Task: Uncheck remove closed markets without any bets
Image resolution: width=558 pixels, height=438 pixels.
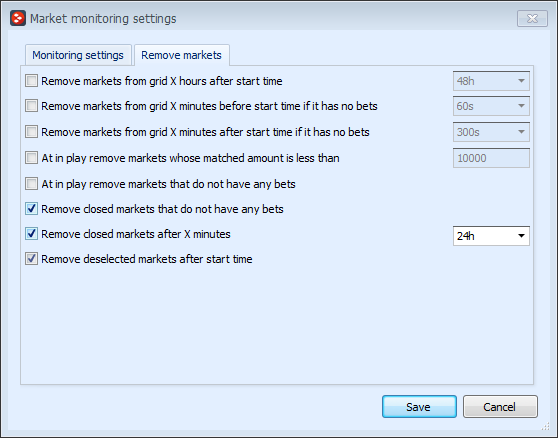Action: point(31,209)
